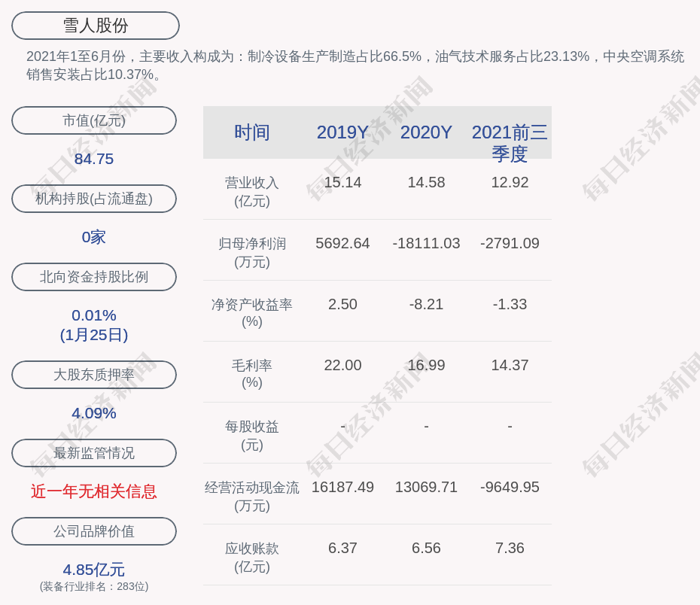
Task: Click the 2020Y column header
Action: 426,132
